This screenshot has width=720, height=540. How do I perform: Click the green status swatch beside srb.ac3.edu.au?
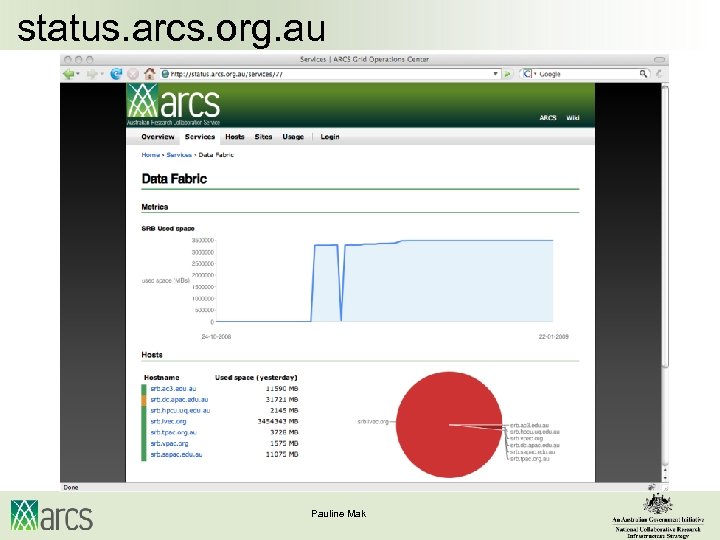click(x=144, y=388)
